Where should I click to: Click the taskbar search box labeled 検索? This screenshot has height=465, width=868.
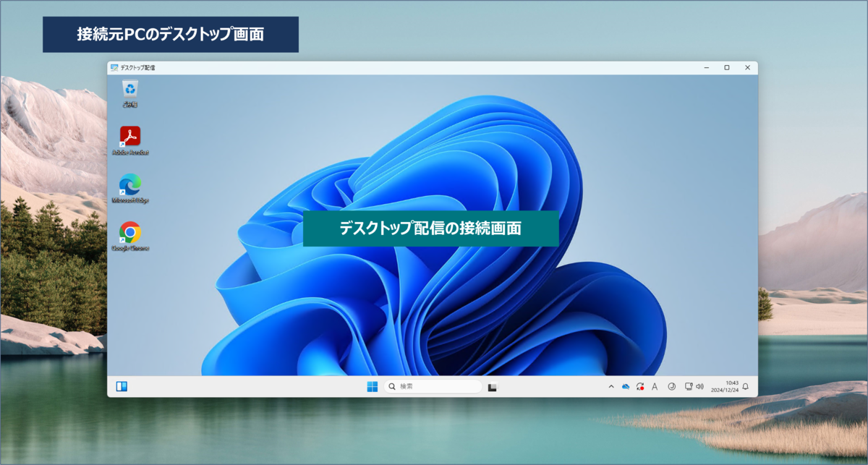pyautogui.click(x=432, y=387)
